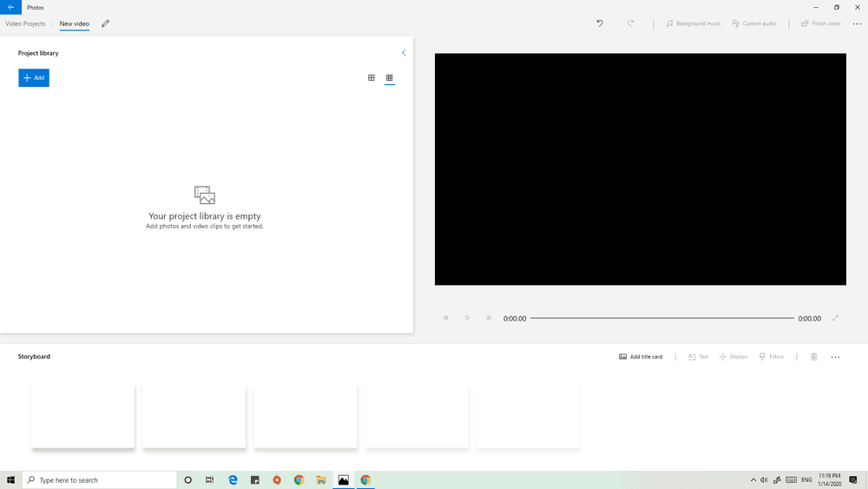Open Custom audio options
Screen dimensions: 868x489
754,23
